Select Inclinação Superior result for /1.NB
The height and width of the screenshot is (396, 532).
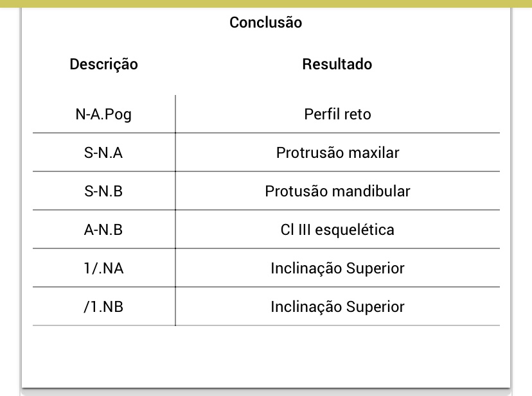click(x=337, y=307)
